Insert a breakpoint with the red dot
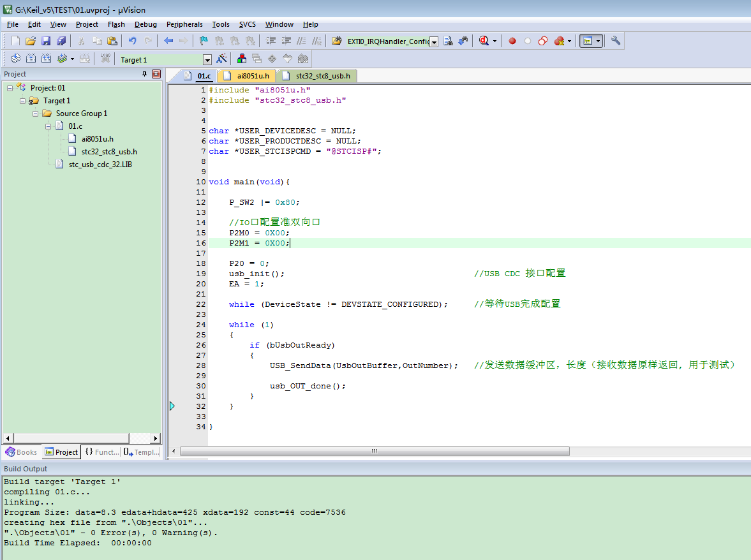The height and width of the screenshot is (560, 751). [x=512, y=41]
